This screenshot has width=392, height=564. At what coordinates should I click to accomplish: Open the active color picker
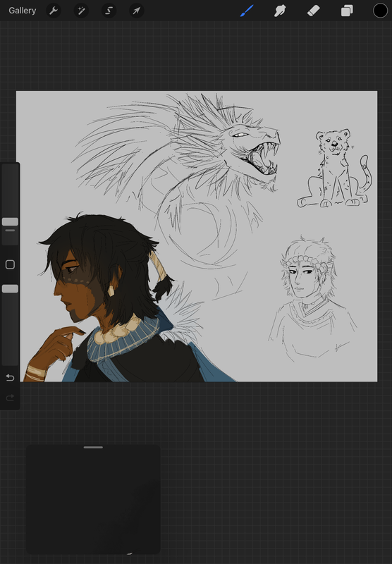pos(380,11)
